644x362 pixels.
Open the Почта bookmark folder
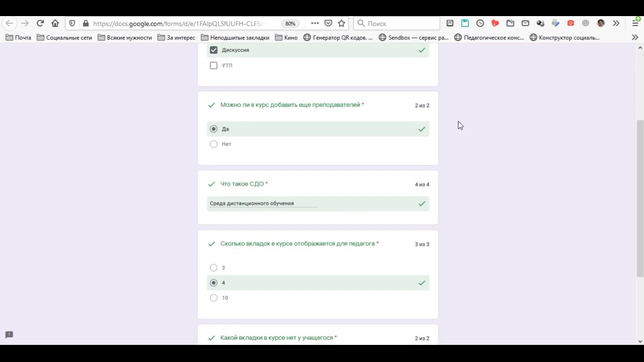click(19, 37)
